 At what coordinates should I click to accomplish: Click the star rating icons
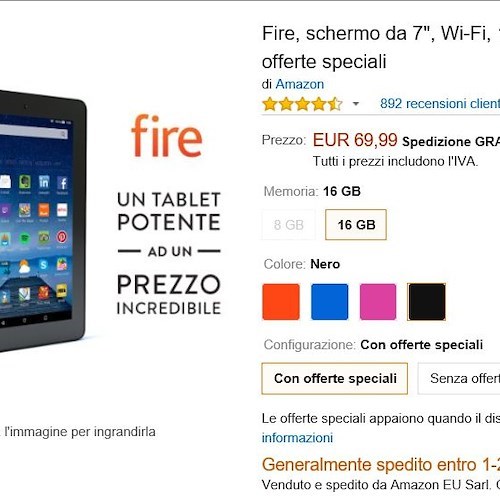[302, 104]
